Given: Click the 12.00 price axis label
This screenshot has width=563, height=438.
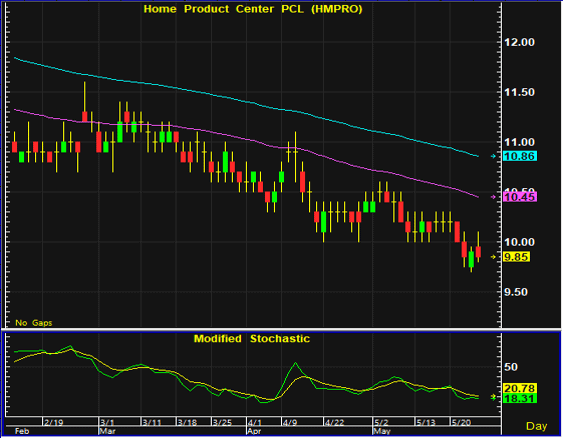Looking at the screenshot, I should click(519, 42).
